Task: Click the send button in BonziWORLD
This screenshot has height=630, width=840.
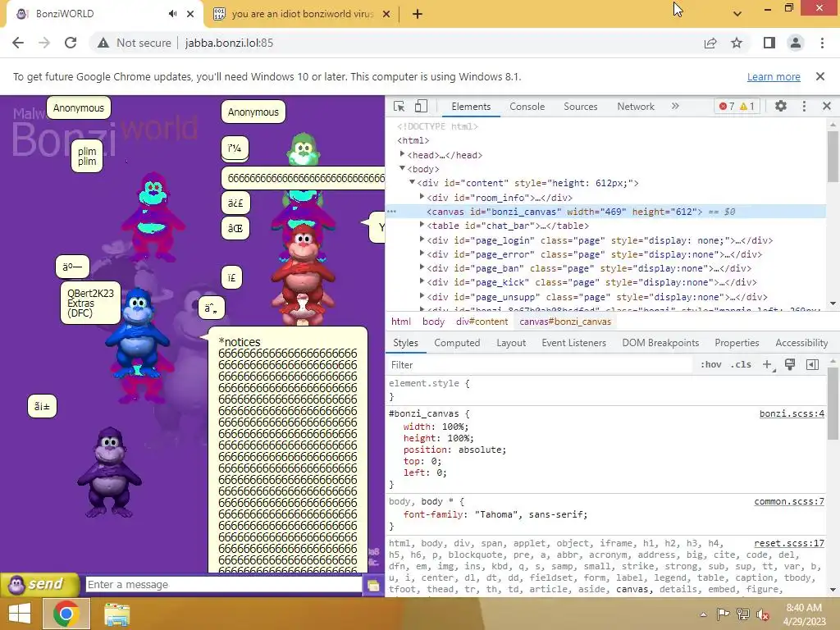Action: [x=39, y=584]
